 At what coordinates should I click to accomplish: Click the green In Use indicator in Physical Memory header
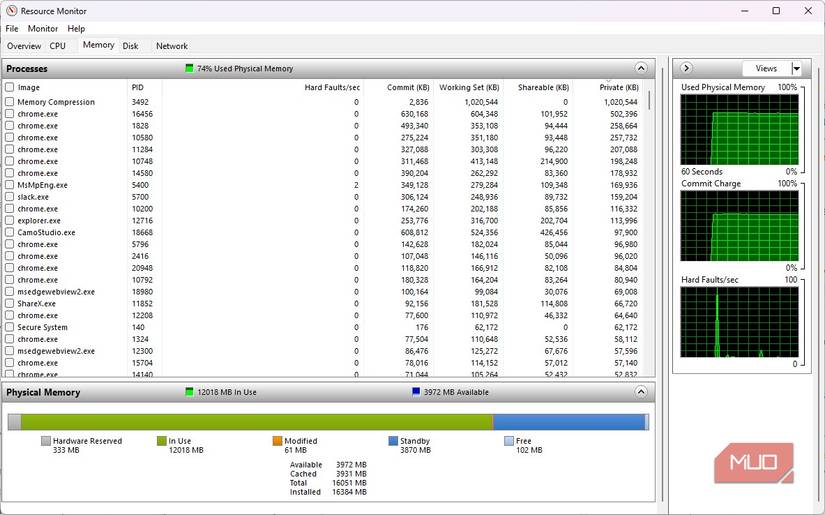[189, 392]
